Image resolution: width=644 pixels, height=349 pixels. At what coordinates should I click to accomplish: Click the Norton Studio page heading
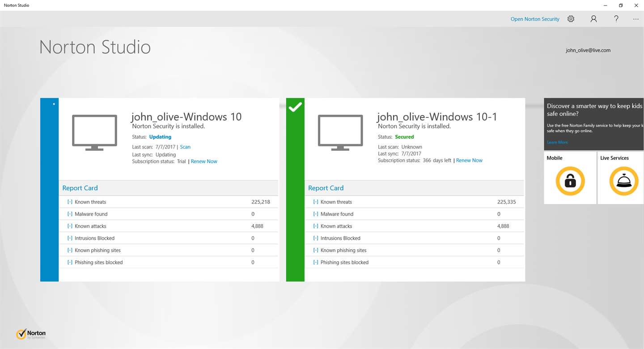[95, 47]
